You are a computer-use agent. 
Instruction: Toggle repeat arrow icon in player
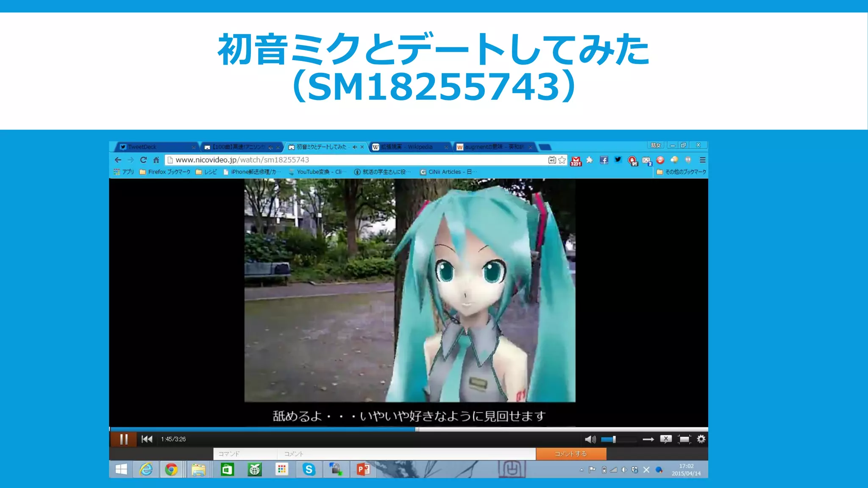[648, 439]
